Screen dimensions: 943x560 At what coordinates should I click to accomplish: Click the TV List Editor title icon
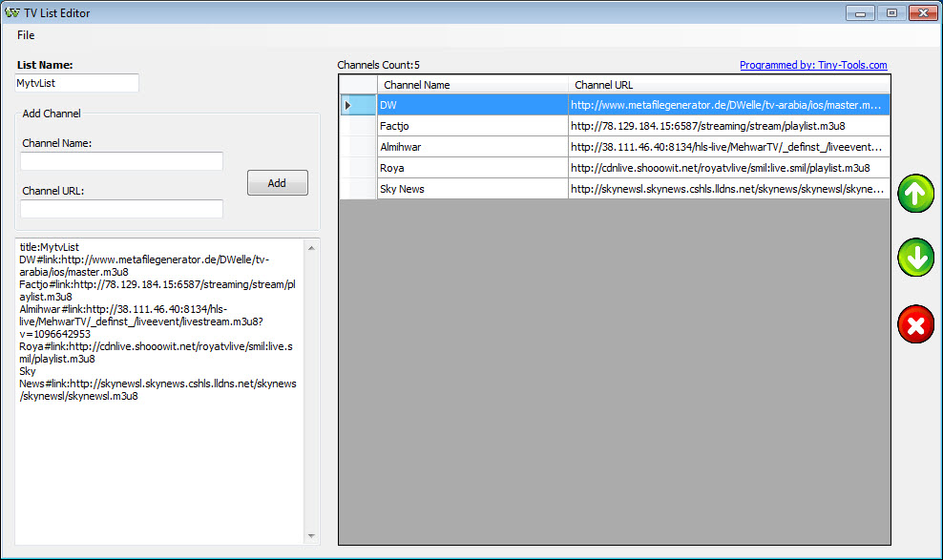[11, 12]
